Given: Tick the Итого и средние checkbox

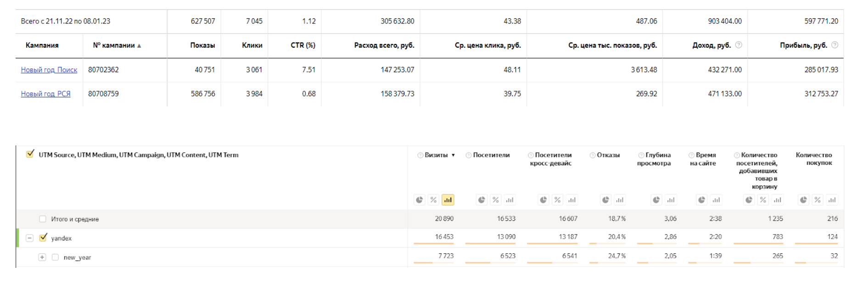Looking at the screenshot, I should (43, 219).
